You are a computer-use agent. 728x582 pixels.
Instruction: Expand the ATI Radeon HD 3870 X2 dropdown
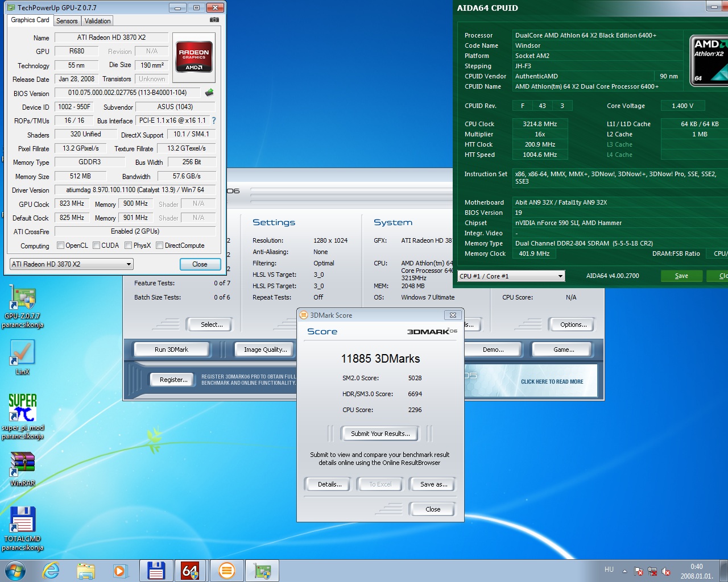[x=72, y=264]
